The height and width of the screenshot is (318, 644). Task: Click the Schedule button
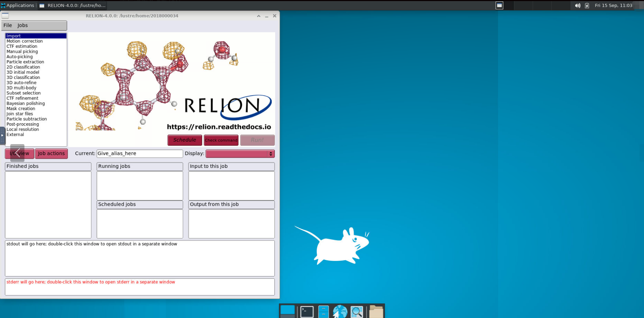pyautogui.click(x=185, y=140)
